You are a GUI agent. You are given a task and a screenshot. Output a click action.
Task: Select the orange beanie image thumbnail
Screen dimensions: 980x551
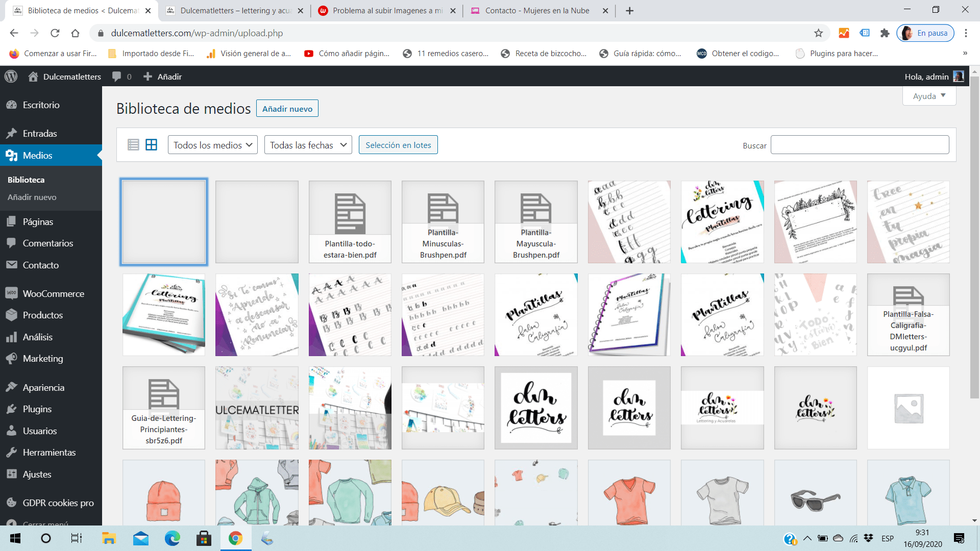click(164, 493)
